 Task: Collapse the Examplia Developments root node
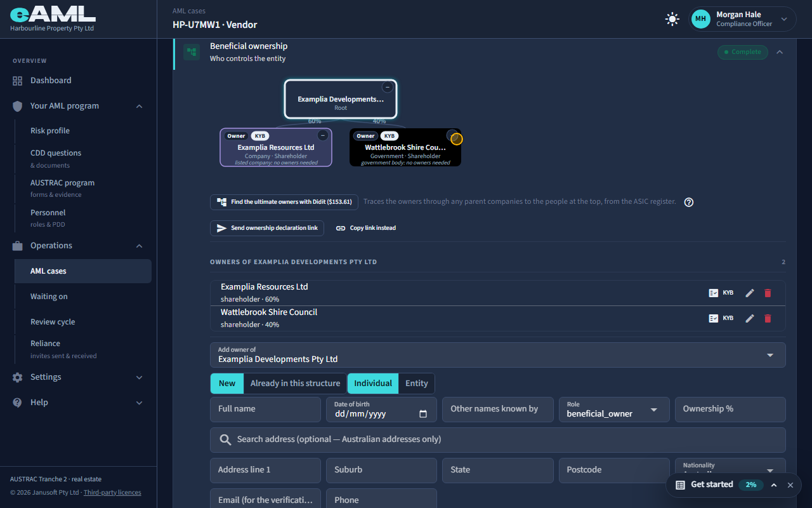click(388, 87)
